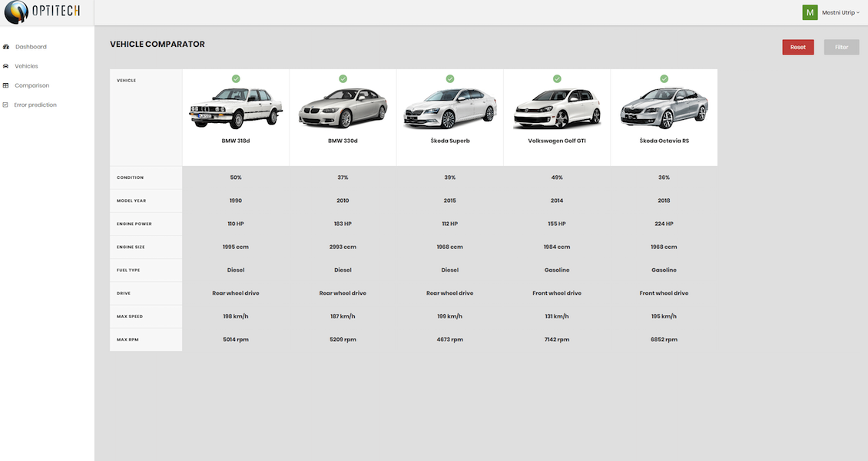Click the 224 HP engine power value
This screenshot has width=868, height=461.
click(664, 224)
